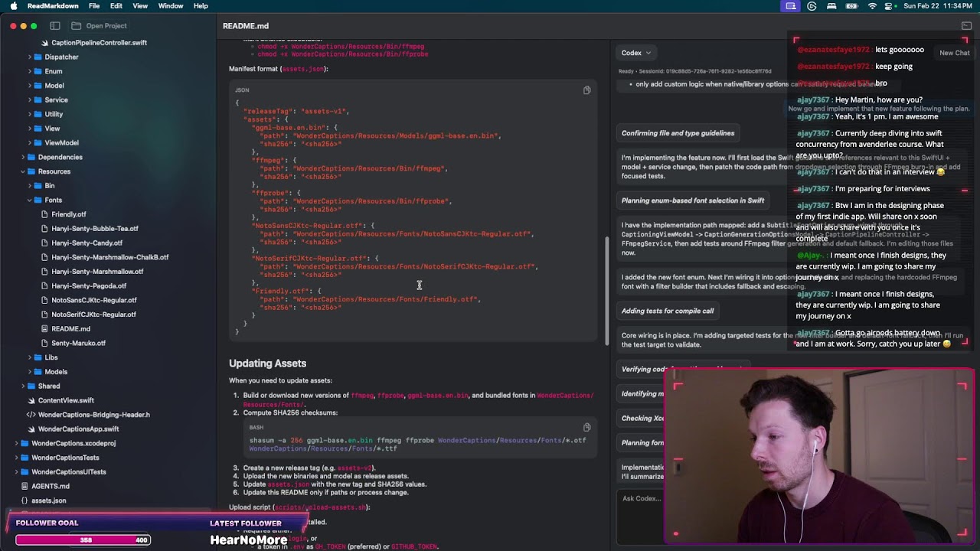
Task: Expand the Dispatcher folder
Action: coord(30,57)
